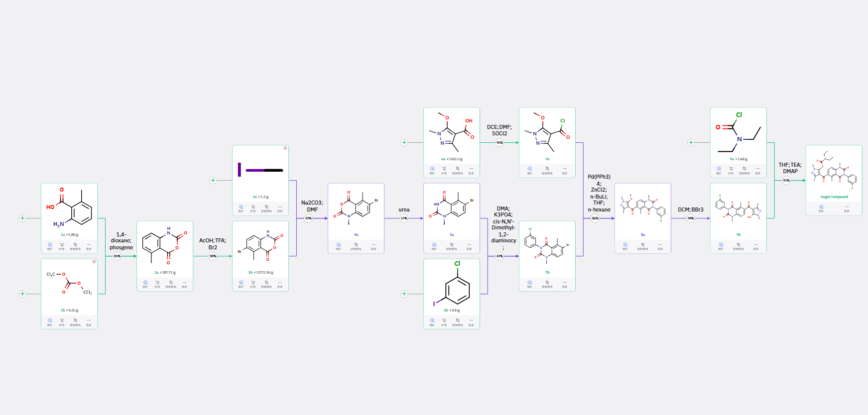Expand the plus node beside compound 5b
868x415 pixels.
pyautogui.click(x=404, y=294)
